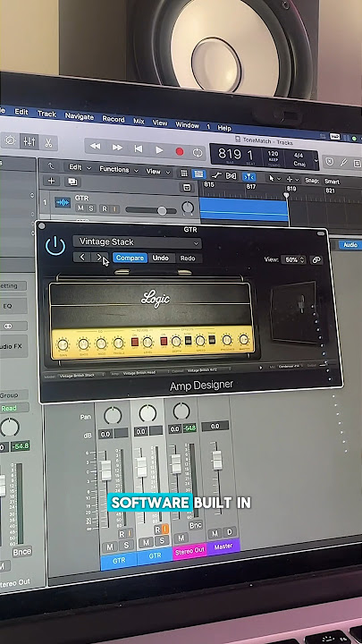Toggle the amp Effects on/off switch
This screenshot has width=362, height=644.
(164, 342)
